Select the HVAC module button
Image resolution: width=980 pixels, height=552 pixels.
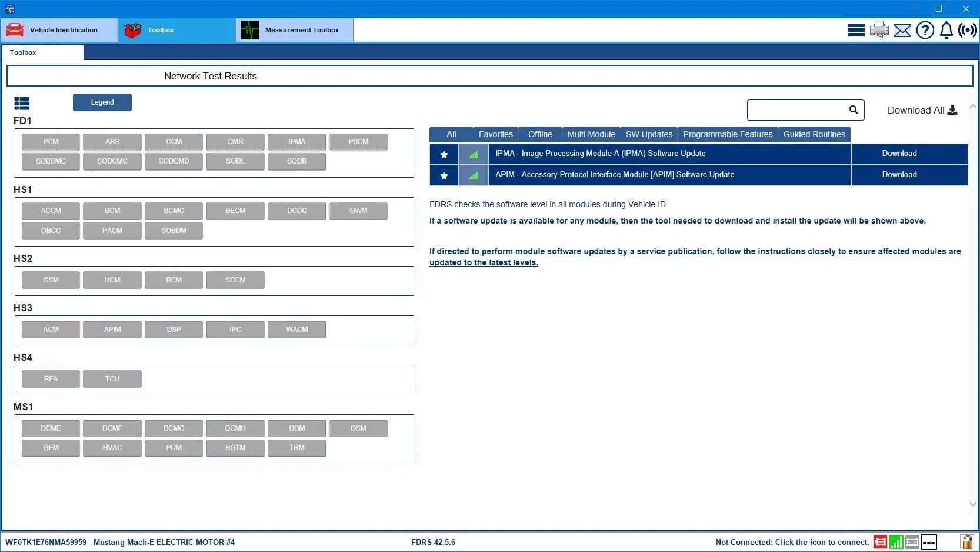tap(112, 448)
